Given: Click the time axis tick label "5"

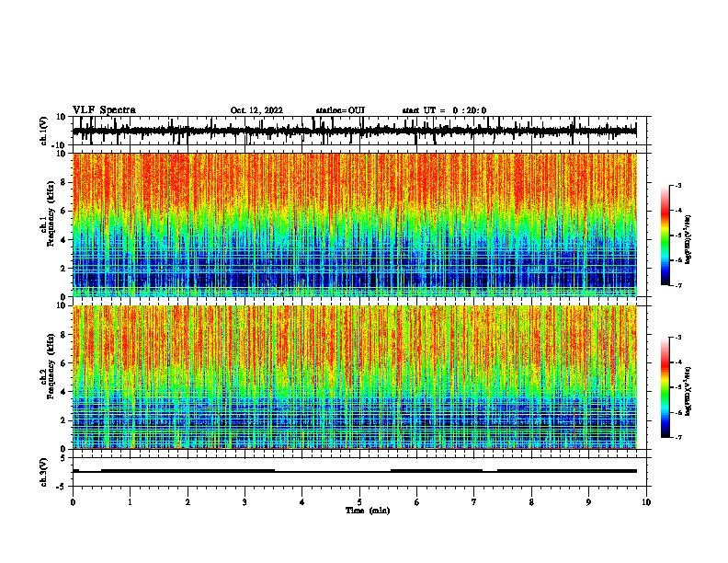Looking at the screenshot, I should coord(359,502).
